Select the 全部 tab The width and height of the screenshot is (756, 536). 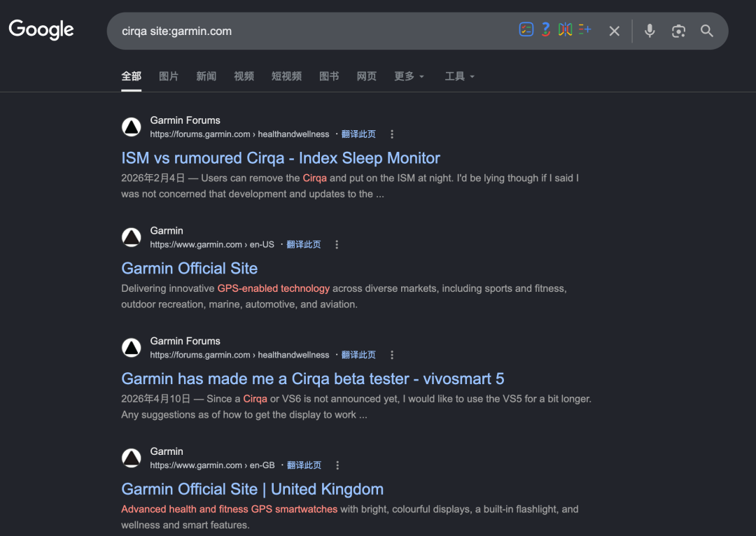(x=131, y=76)
